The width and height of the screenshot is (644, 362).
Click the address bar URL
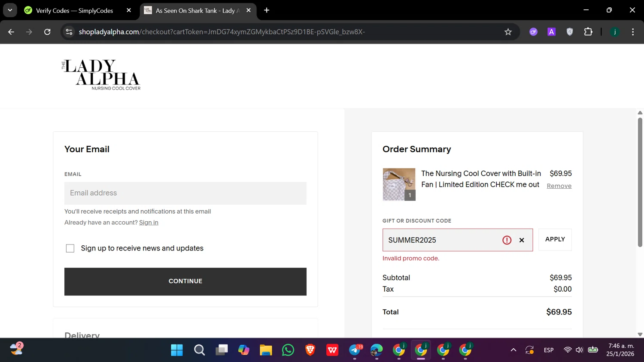click(x=222, y=32)
